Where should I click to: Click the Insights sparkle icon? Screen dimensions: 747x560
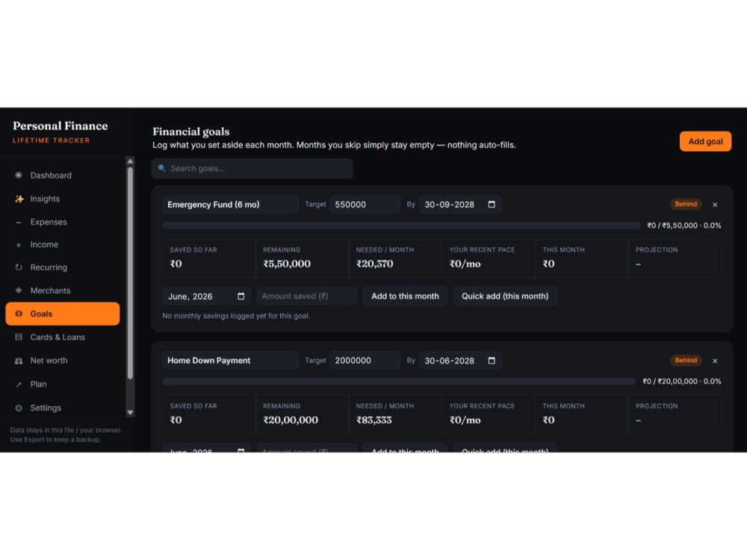(19, 199)
